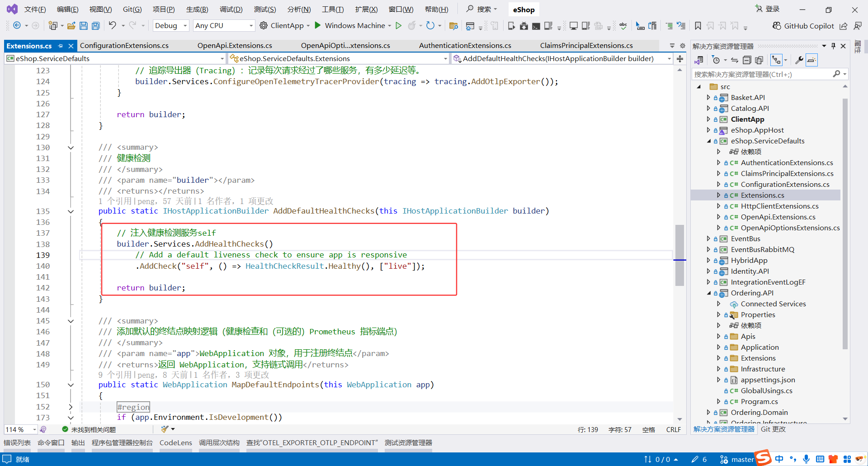Expand the collapsed region at line 152

tap(71, 407)
